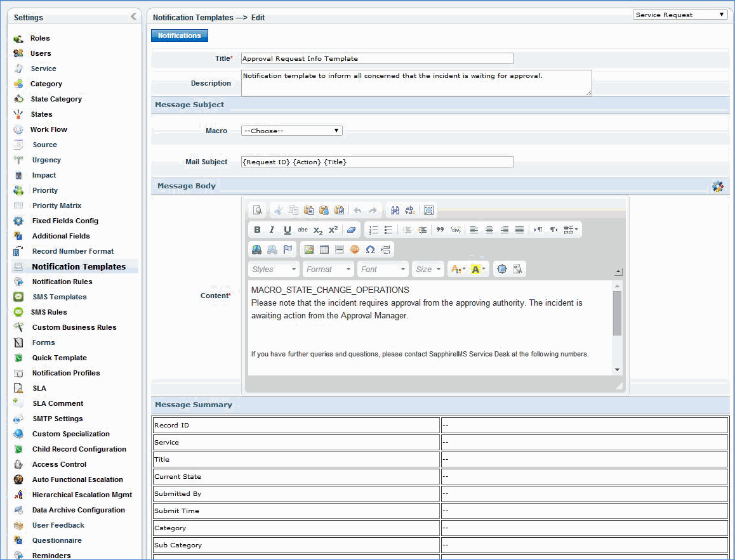Click the Underline formatting icon

288,230
